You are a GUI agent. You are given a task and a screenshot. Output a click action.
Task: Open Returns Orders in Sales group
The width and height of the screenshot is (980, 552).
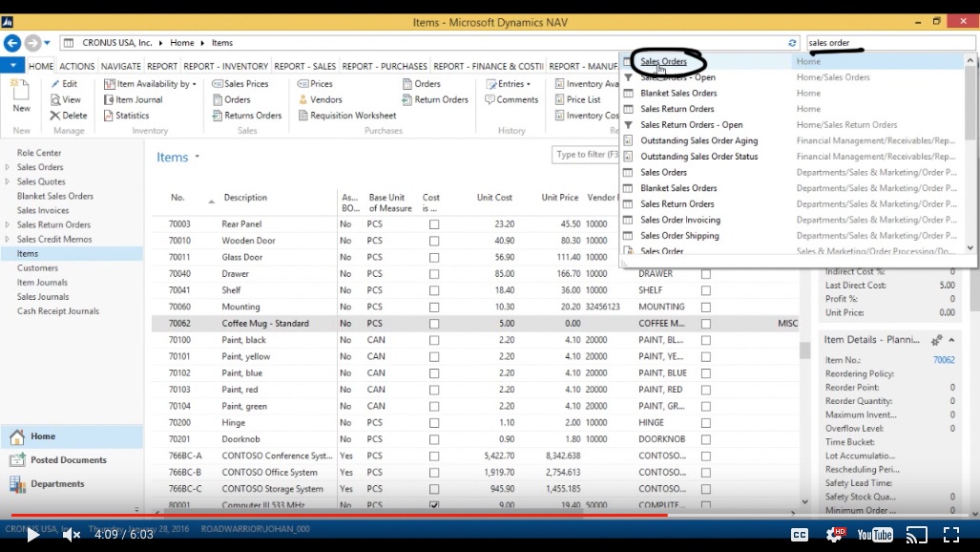(x=247, y=116)
